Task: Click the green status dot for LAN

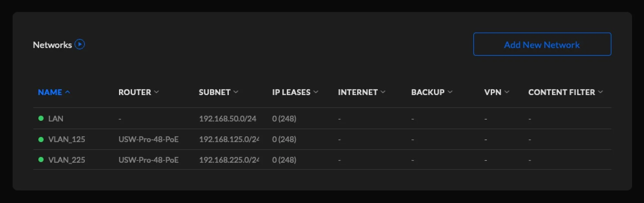Action: click(x=41, y=118)
